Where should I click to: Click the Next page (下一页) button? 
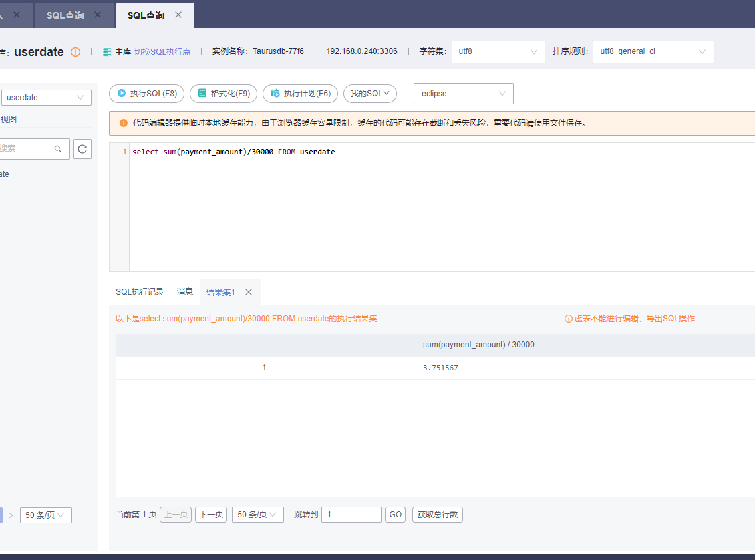point(211,515)
